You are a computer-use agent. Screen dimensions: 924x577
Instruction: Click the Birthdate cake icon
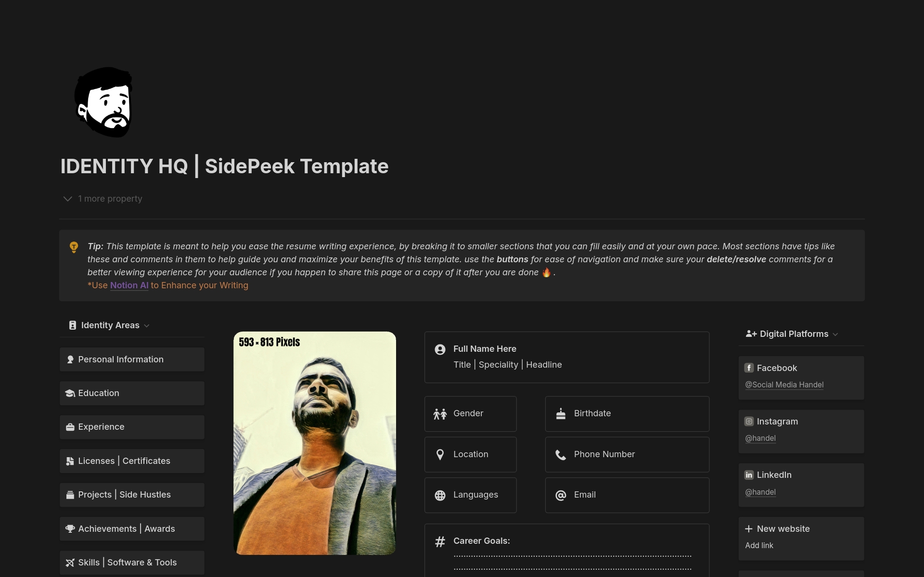click(561, 413)
